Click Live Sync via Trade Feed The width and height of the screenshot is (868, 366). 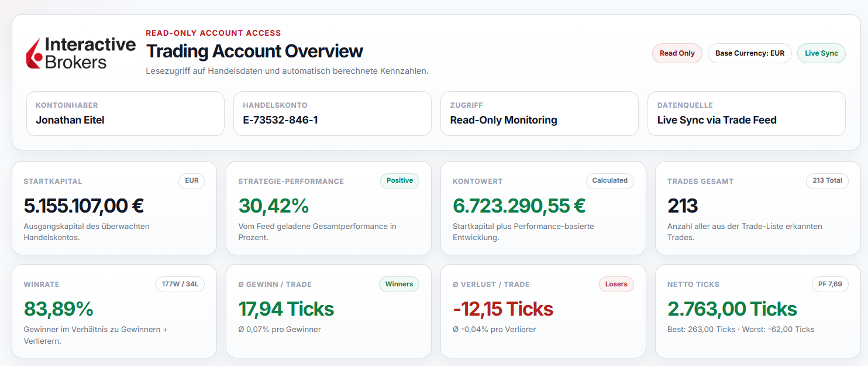point(717,120)
